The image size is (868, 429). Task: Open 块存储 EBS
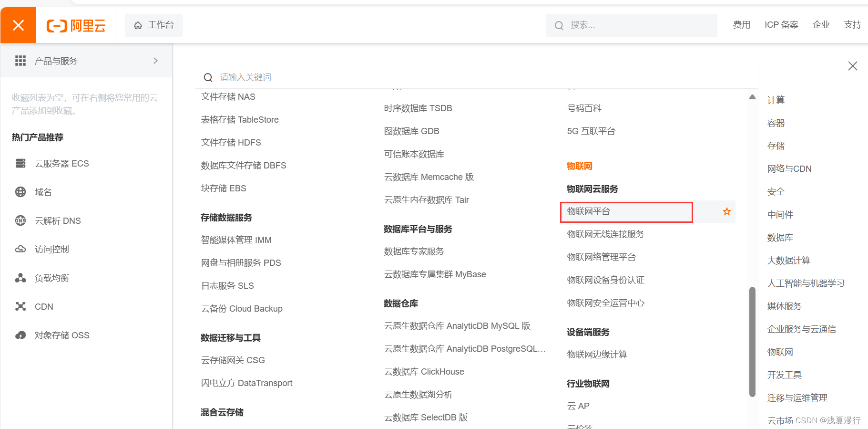point(224,188)
